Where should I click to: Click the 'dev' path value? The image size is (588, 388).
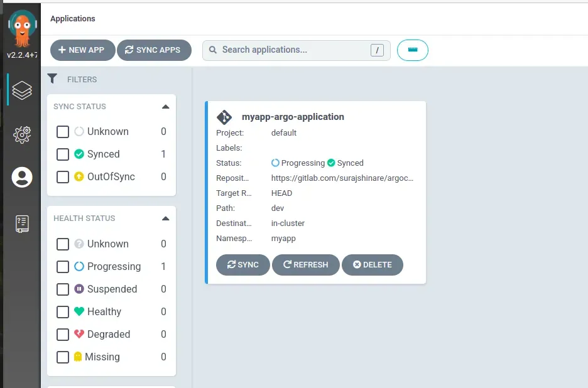[278, 208]
